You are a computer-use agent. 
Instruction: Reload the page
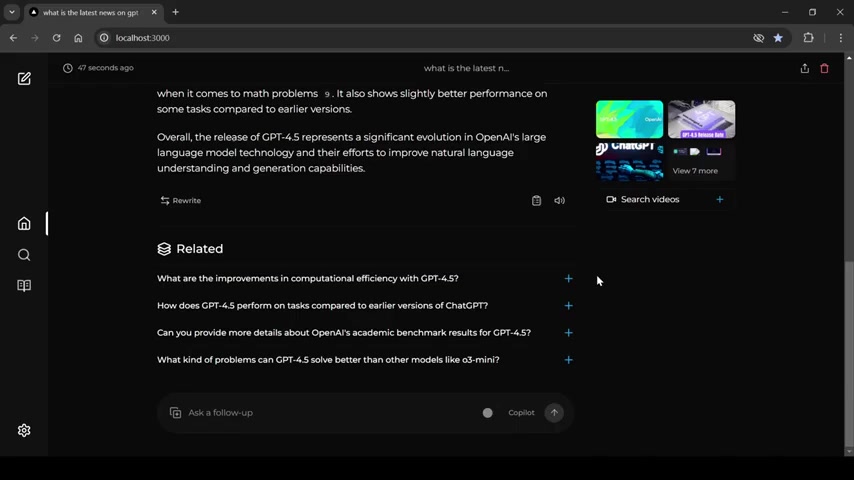pyautogui.click(x=56, y=38)
